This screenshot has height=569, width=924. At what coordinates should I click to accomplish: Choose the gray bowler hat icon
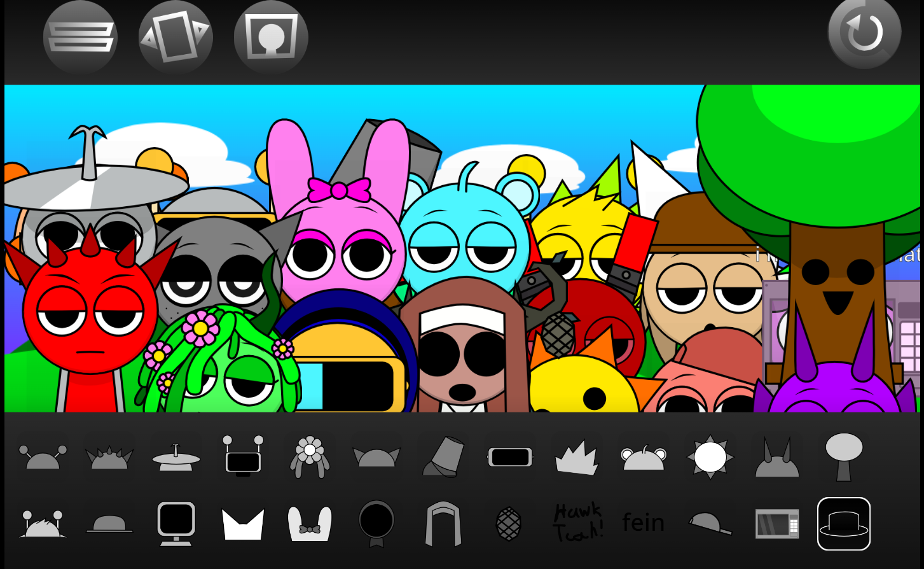[109, 524]
